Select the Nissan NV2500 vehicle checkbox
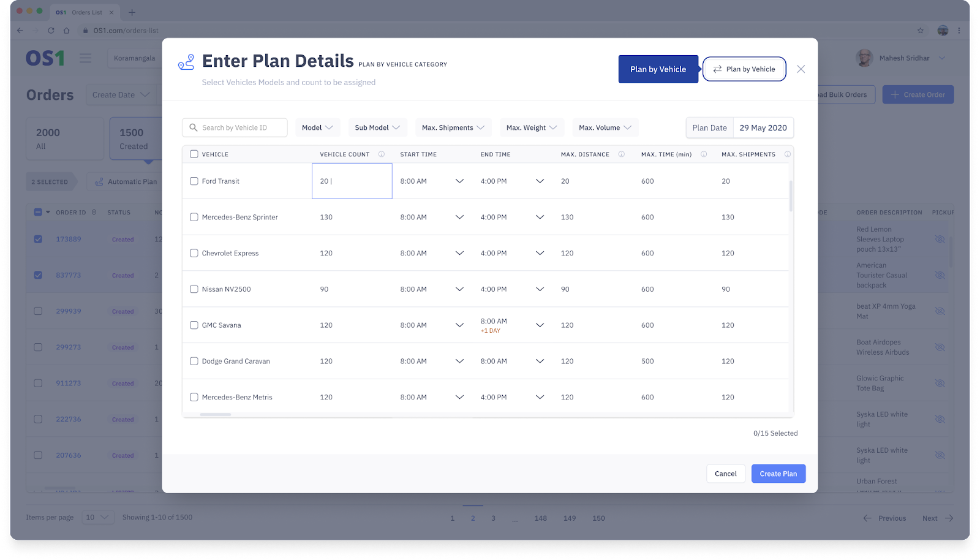 [194, 289]
